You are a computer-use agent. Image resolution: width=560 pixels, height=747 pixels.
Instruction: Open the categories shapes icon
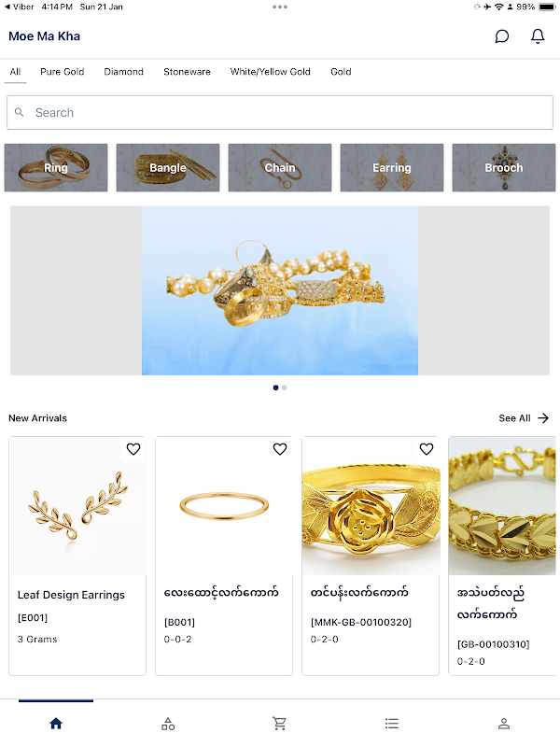click(168, 724)
